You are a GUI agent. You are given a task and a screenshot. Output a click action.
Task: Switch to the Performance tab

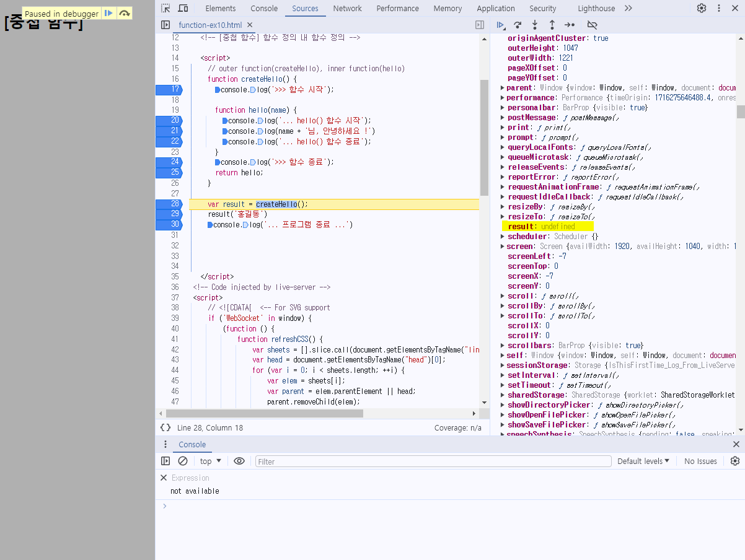(x=397, y=8)
